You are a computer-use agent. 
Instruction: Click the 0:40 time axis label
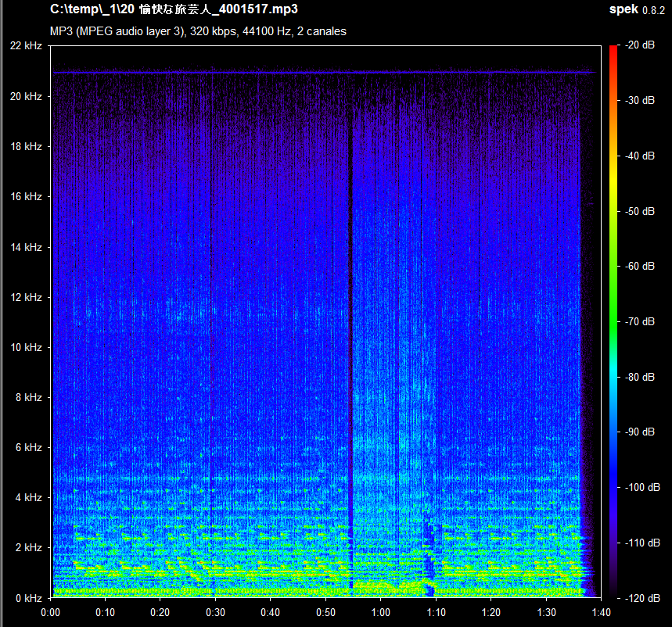271,612
